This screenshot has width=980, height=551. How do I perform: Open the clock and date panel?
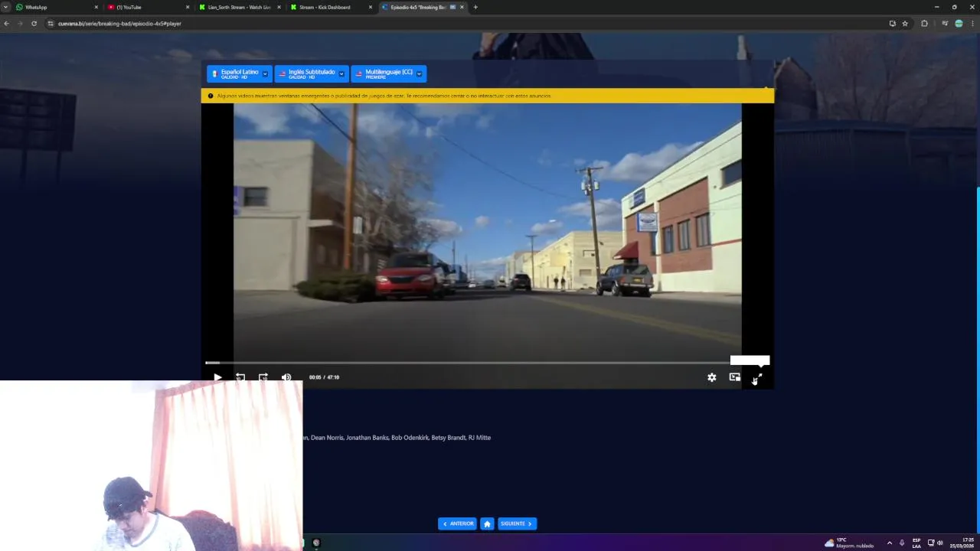click(x=962, y=543)
